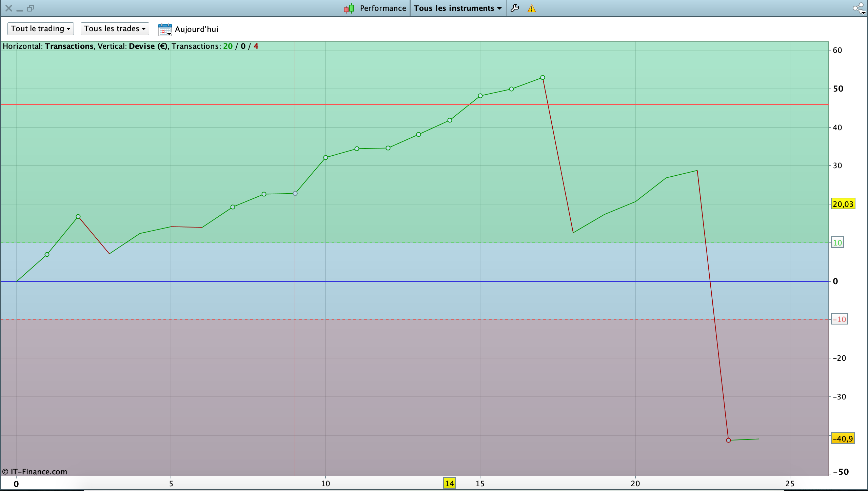Click the -40,9 yellow value marker
This screenshot has width=868, height=491.
843,439
